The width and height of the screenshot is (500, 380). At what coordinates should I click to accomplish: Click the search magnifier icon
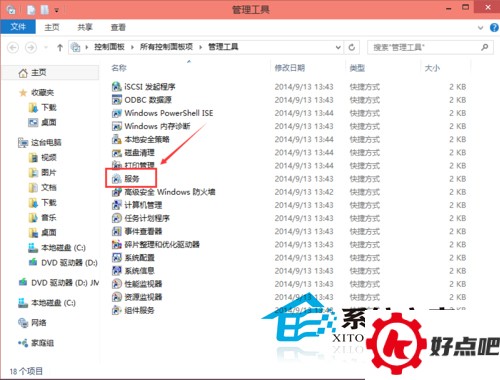tap(485, 47)
